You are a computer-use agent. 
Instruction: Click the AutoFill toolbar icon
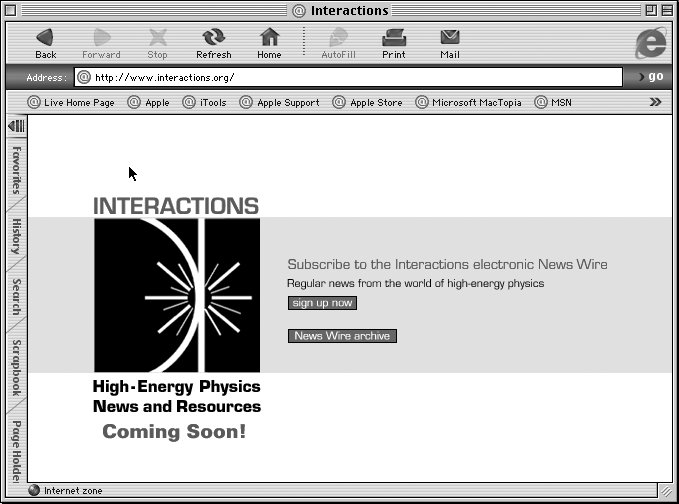tap(338, 42)
